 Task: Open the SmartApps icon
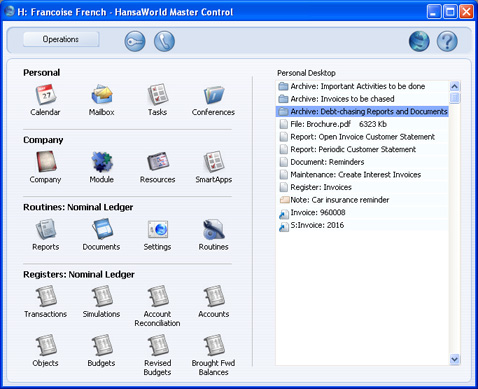tap(214, 162)
